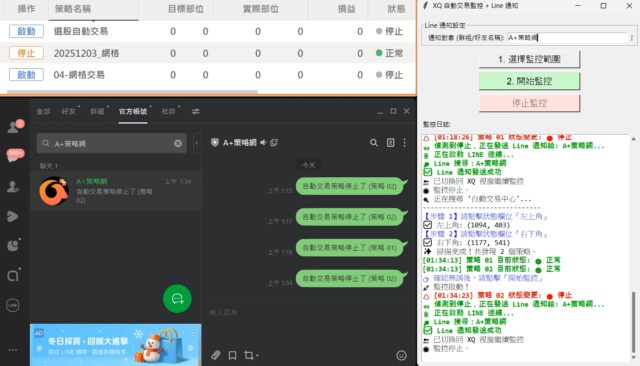Open the screen capture crop tool
The image size is (640, 366).
[x=250, y=355]
